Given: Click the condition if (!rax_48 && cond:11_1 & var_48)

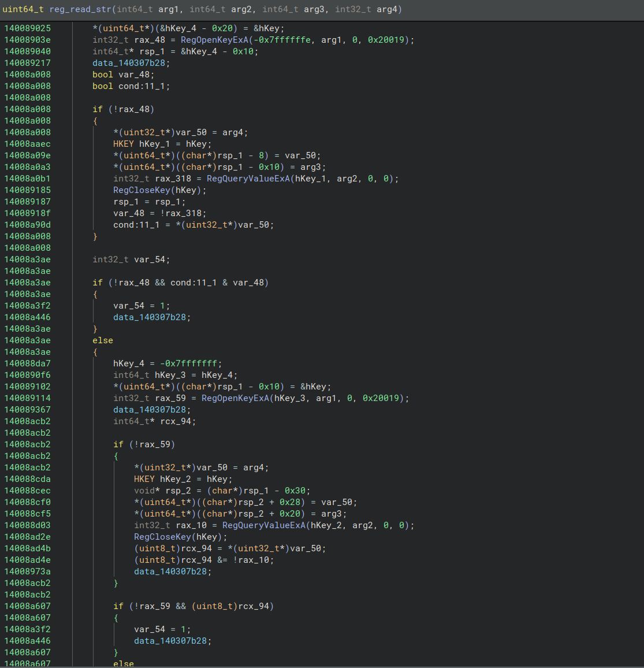Looking at the screenshot, I should point(180,283).
